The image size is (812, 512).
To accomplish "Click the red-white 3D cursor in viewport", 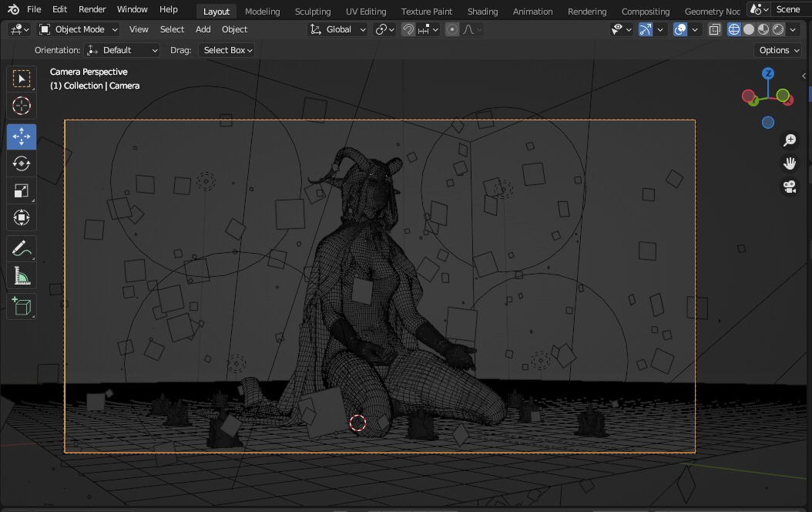I will pyautogui.click(x=357, y=423).
